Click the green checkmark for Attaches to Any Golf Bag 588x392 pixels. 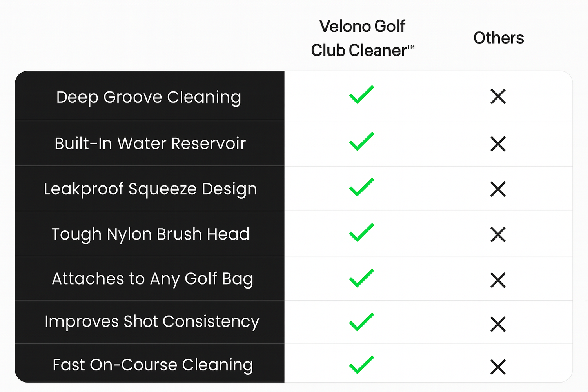(361, 278)
